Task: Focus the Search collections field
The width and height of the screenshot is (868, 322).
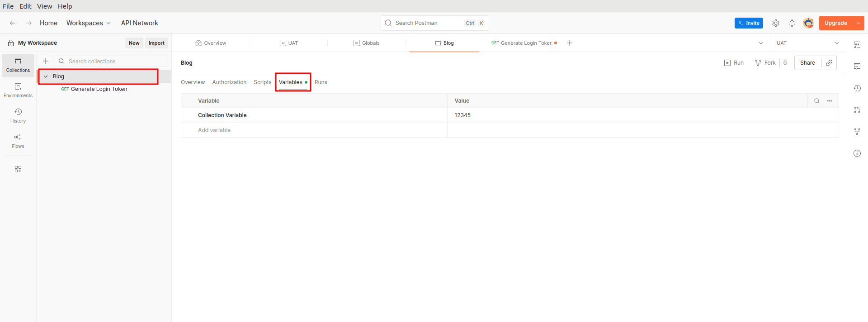Action: click(x=111, y=61)
